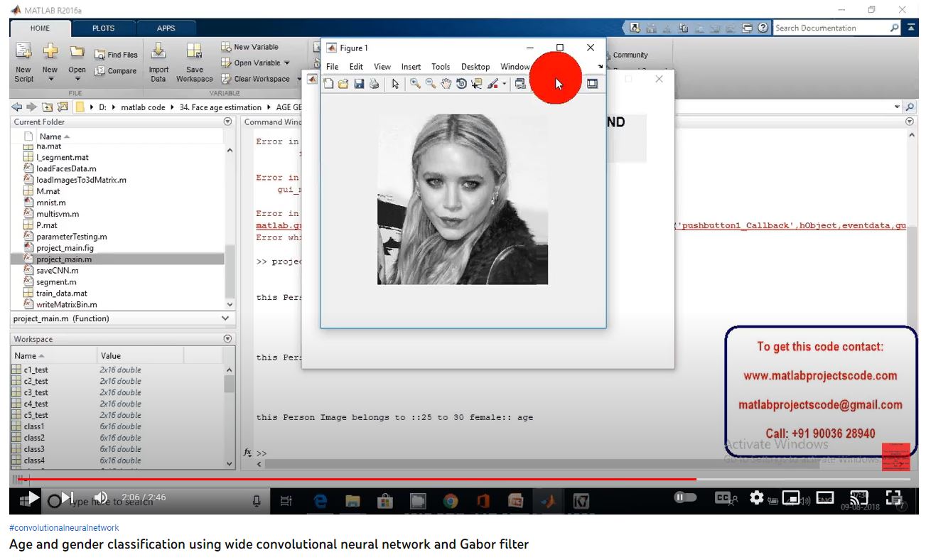This screenshot has height=560, width=926.
Task: Open the project_main.m details panel dropdown
Action: coord(226,319)
